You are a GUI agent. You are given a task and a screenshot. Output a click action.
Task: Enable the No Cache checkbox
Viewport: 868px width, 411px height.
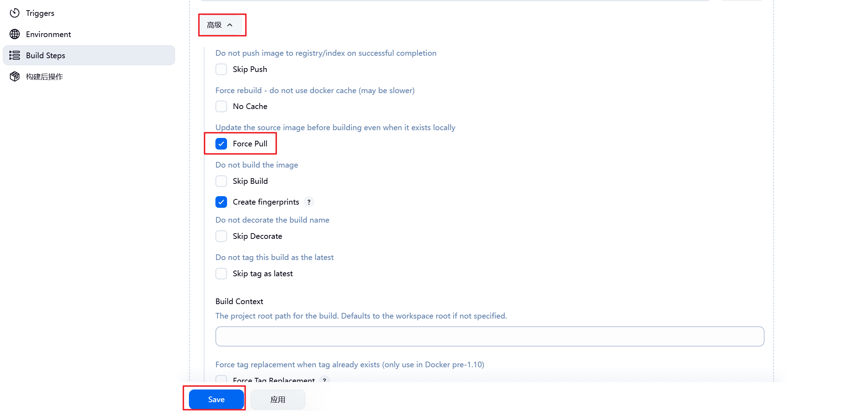tap(221, 107)
